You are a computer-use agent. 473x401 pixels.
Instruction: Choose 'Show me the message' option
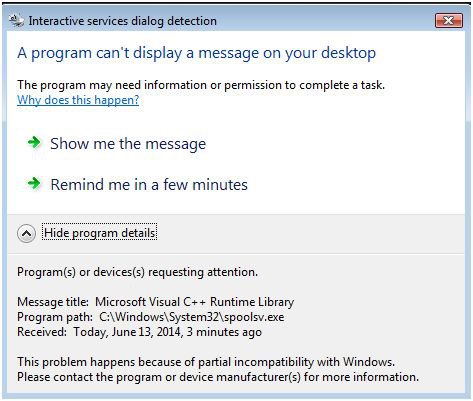coord(128,144)
